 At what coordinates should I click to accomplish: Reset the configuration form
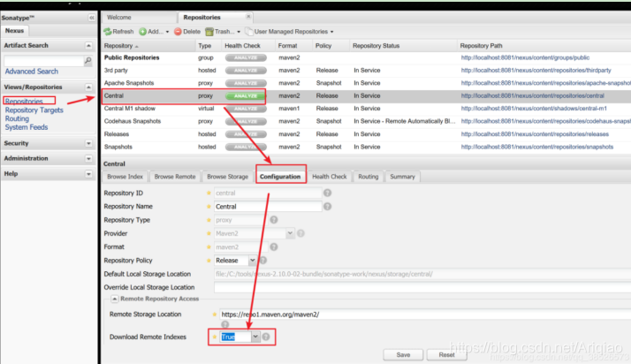point(446,355)
